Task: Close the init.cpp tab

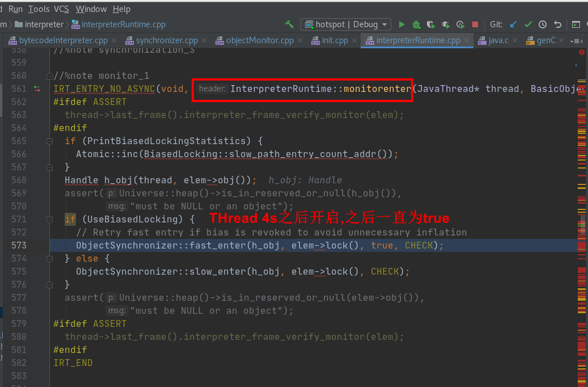Action: [x=354, y=40]
